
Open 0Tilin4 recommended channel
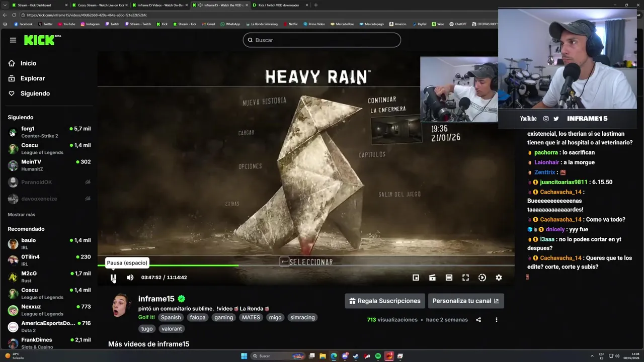pos(49,260)
